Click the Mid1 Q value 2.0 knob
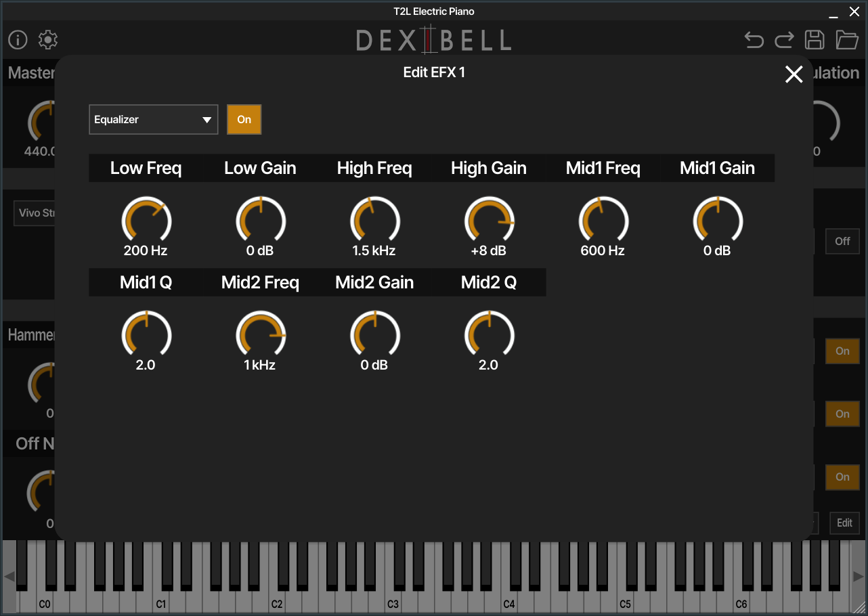Screen dimensions: 868x616 tap(146, 335)
